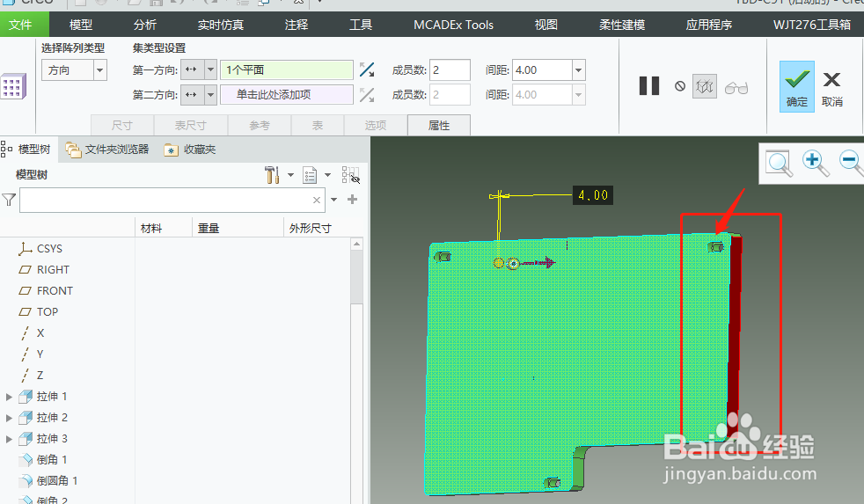Pause the pattern tool
The height and width of the screenshot is (504, 864).
[x=649, y=86]
